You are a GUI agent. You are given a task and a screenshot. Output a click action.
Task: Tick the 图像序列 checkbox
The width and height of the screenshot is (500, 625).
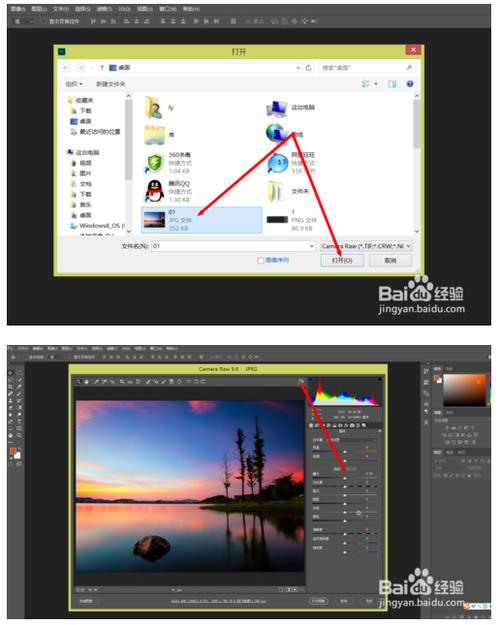coord(261,260)
